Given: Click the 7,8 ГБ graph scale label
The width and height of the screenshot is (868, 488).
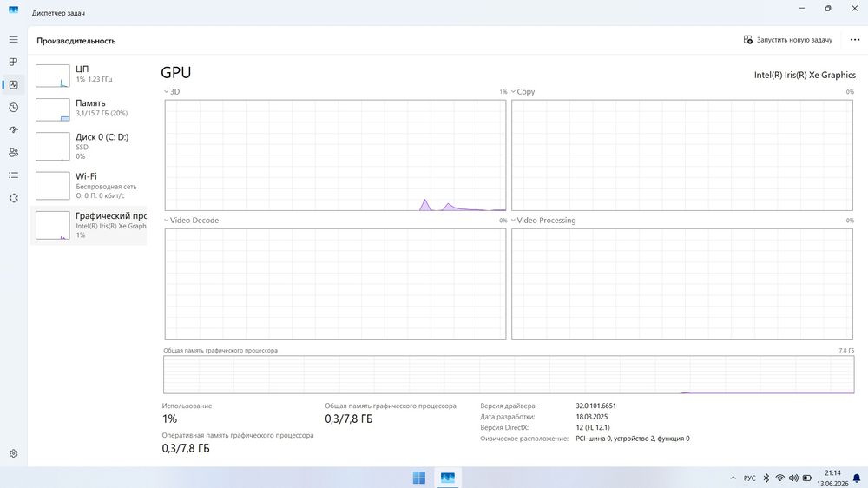Looking at the screenshot, I should pyautogui.click(x=846, y=350).
